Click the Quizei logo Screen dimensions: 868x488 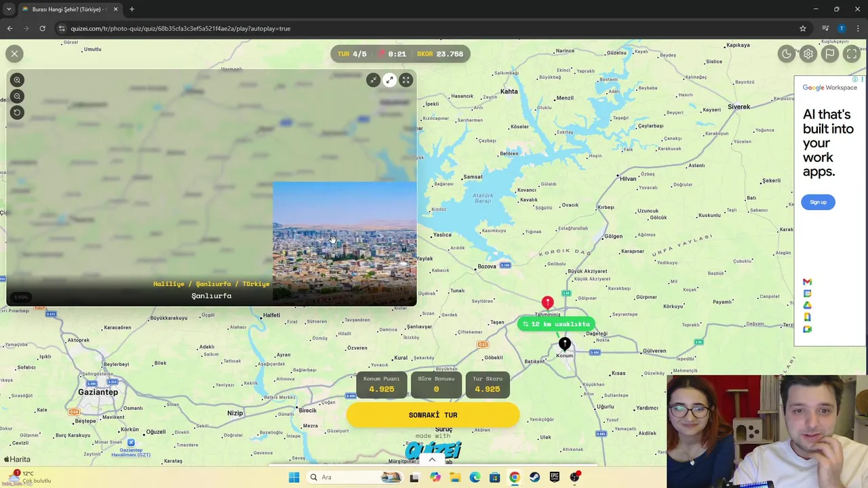(x=433, y=450)
